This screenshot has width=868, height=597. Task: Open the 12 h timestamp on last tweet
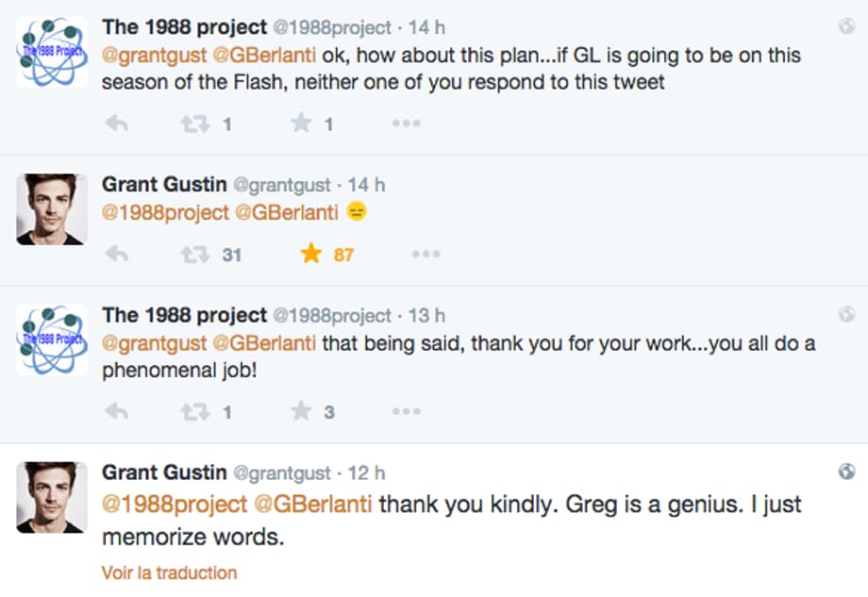coord(366,473)
